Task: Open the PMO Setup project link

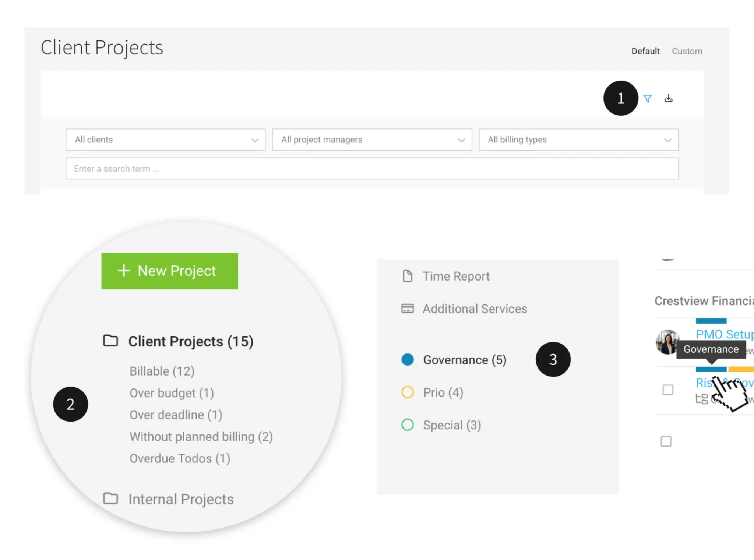Action: [725, 334]
